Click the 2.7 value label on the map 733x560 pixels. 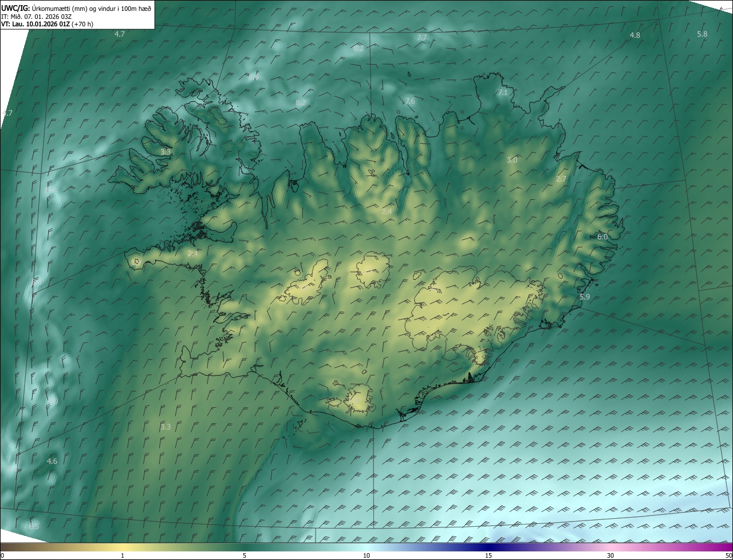561,179
